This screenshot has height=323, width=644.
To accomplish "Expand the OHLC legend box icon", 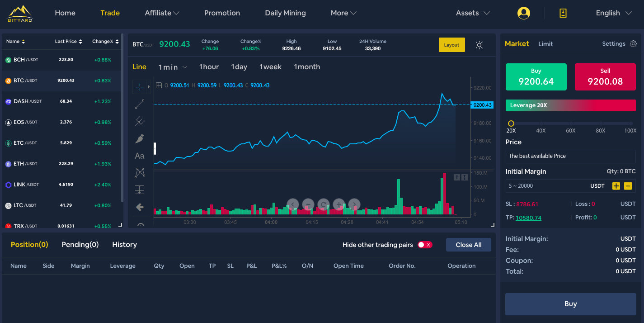I will coord(159,85).
